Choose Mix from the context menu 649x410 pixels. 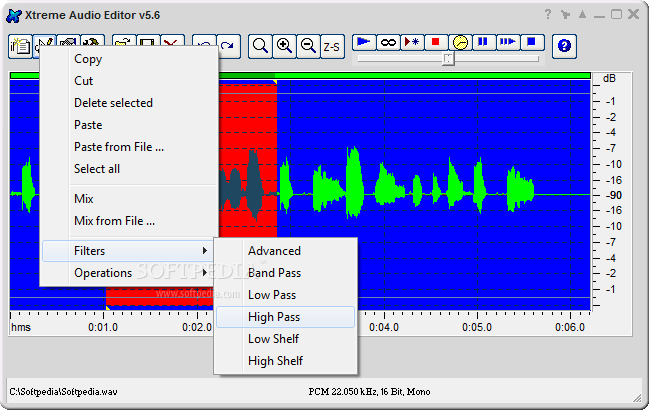click(84, 199)
